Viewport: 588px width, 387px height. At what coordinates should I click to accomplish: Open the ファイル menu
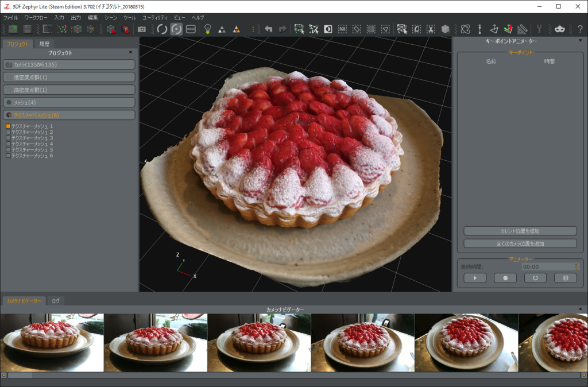click(10, 18)
